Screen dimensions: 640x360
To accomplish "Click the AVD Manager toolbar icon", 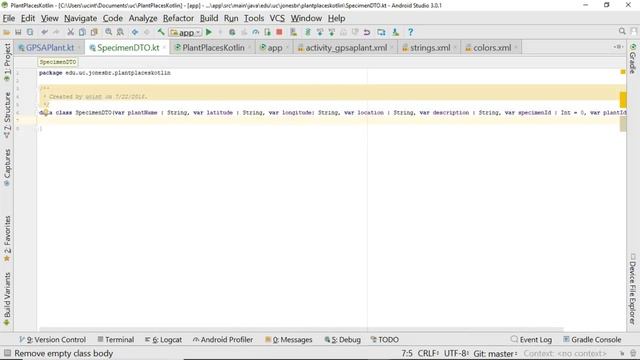I will click(x=381, y=32).
